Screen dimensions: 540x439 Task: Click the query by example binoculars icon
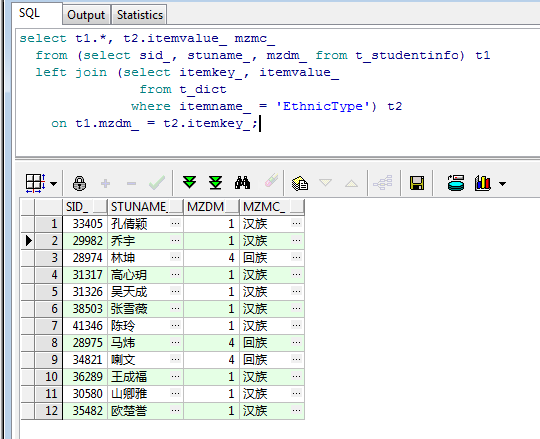click(x=242, y=183)
